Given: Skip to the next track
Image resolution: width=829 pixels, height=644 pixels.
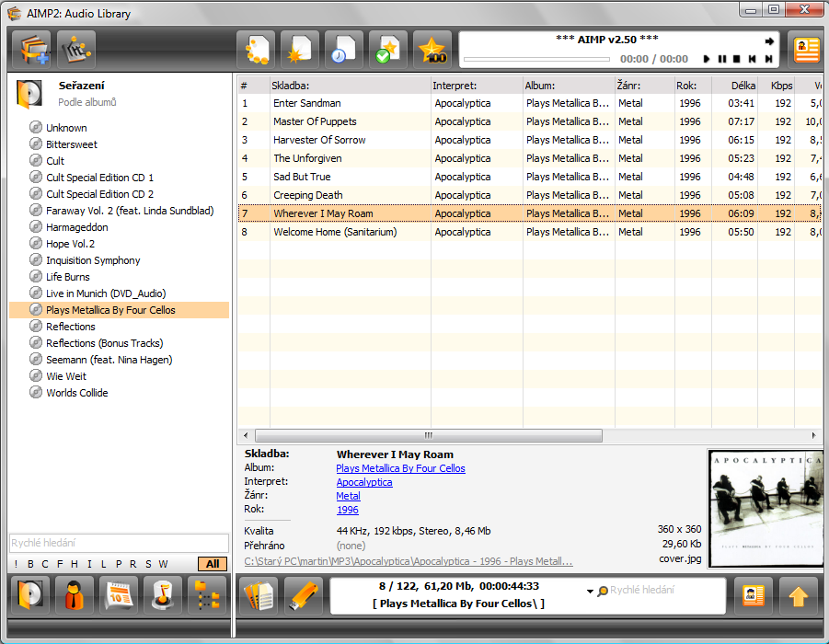Looking at the screenshot, I should [768, 59].
